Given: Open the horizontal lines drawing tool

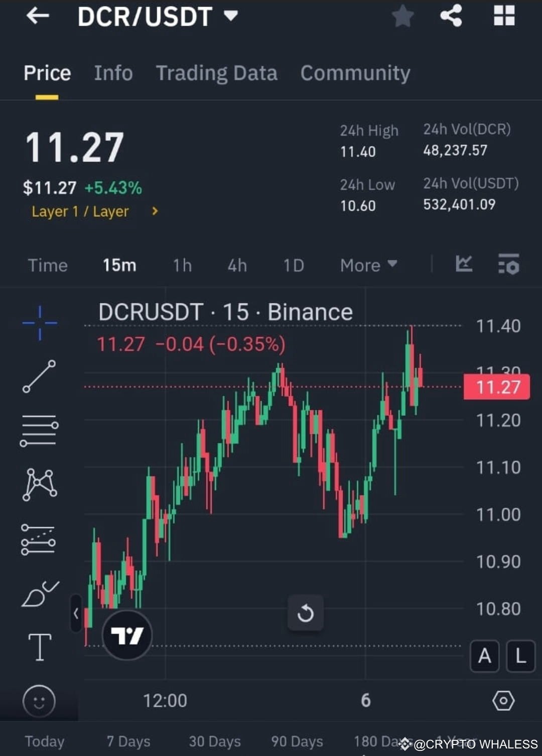Looking at the screenshot, I should pyautogui.click(x=39, y=430).
